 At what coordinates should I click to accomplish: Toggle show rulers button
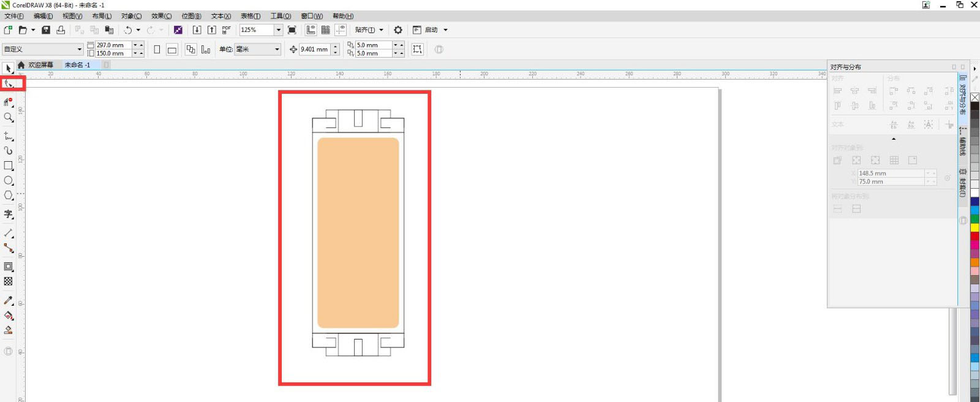(x=311, y=30)
